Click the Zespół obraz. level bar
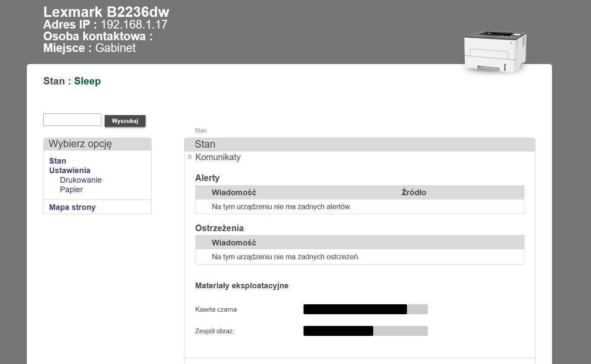This screenshot has width=591, height=364. click(x=365, y=331)
